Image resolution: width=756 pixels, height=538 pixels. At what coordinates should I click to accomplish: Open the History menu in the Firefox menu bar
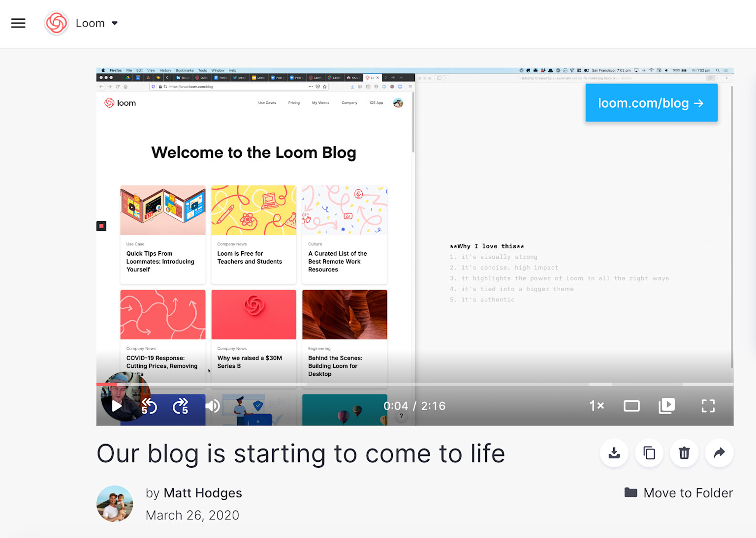[x=165, y=70]
